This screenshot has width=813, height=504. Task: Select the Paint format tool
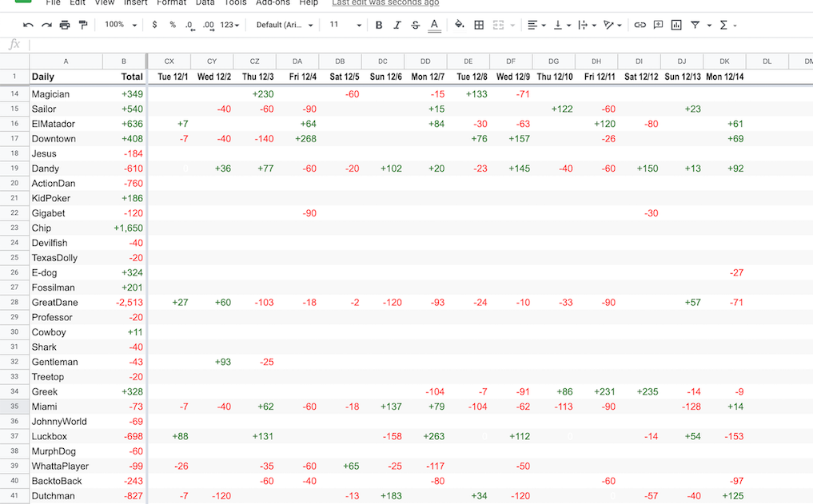point(83,25)
